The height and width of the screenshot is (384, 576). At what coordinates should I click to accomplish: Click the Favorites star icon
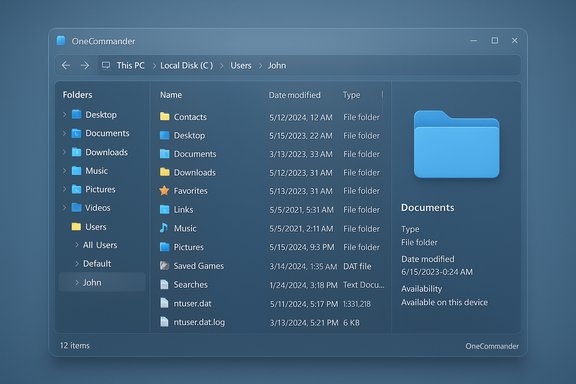164,190
